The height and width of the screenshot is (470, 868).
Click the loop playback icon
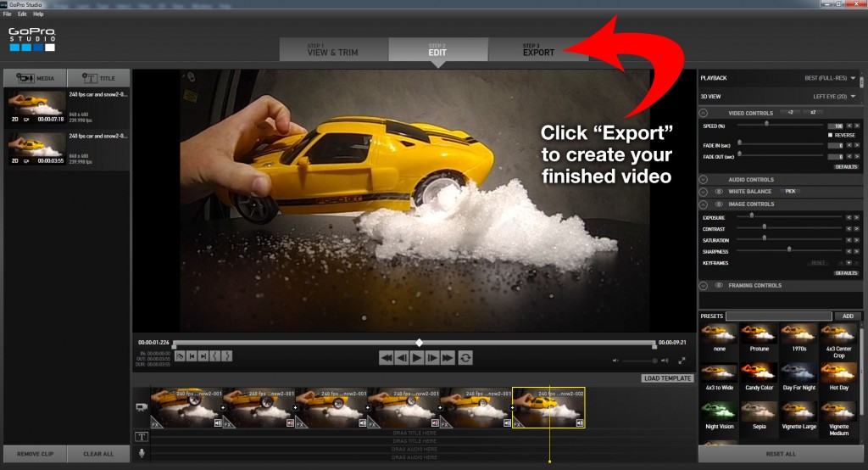tap(465, 358)
